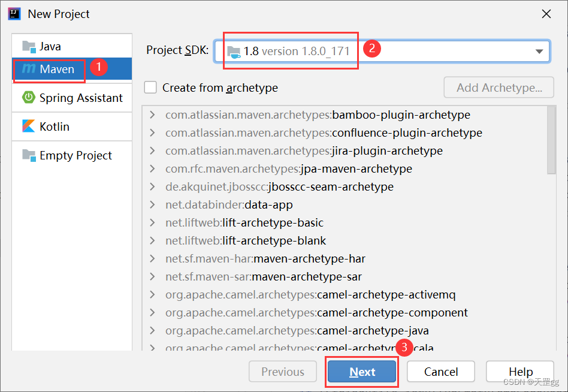
Task: Click the IntelliJ IDEA logo in title bar
Action: (x=14, y=13)
